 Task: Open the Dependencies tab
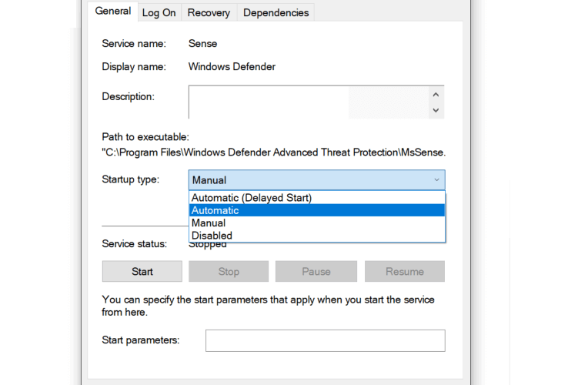click(276, 13)
